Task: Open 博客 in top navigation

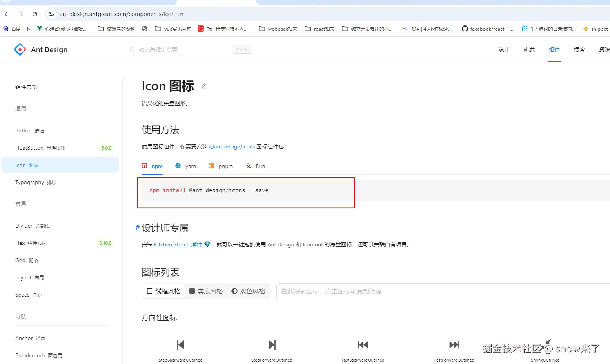Action: [x=579, y=49]
